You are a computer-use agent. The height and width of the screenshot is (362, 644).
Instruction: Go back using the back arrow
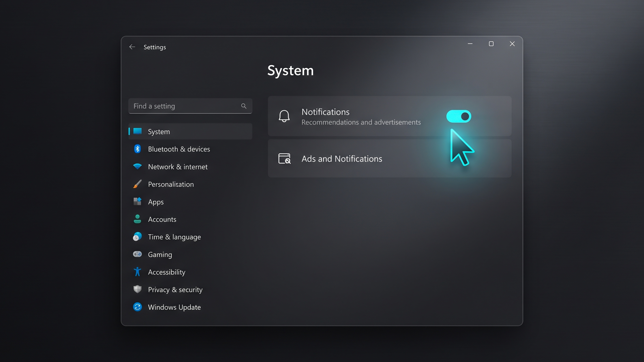[132, 47]
